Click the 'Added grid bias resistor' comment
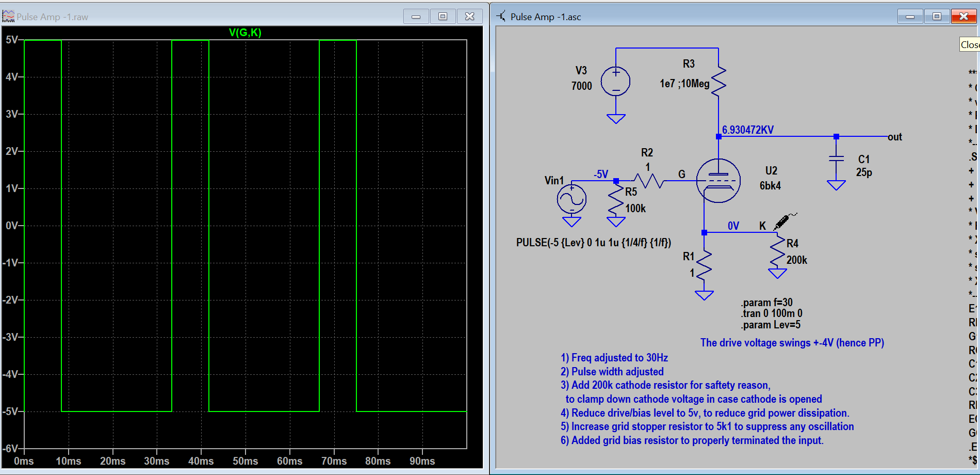The image size is (980, 475). coord(692,440)
